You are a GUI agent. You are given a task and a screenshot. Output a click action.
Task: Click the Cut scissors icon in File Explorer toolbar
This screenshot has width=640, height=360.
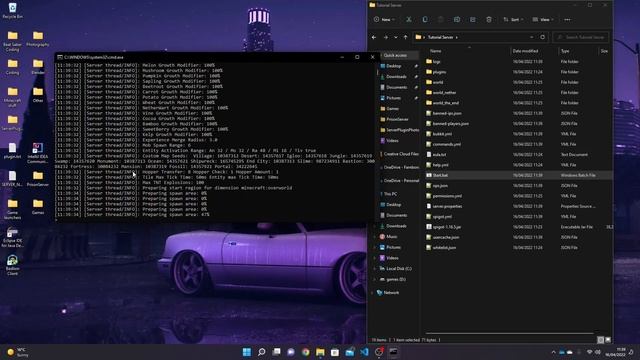[409, 20]
